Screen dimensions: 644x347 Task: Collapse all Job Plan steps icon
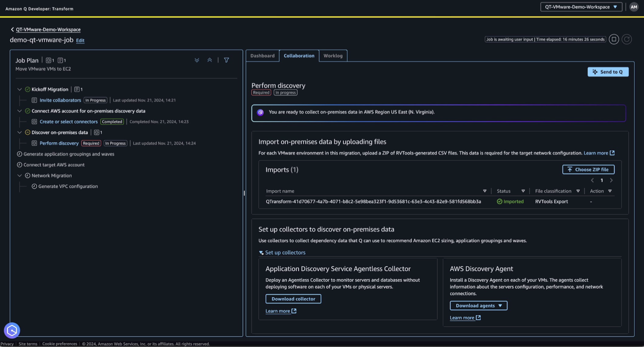pyautogui.click(x=210, y=60)
